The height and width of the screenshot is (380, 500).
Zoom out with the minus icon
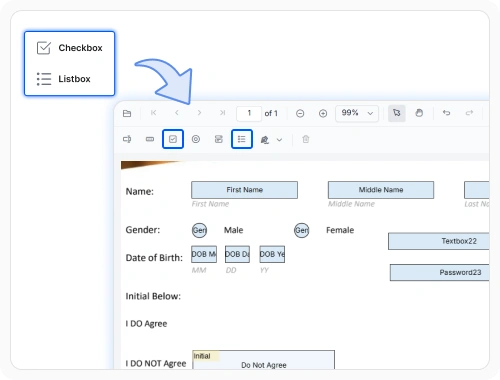click(x=300, y=114)
